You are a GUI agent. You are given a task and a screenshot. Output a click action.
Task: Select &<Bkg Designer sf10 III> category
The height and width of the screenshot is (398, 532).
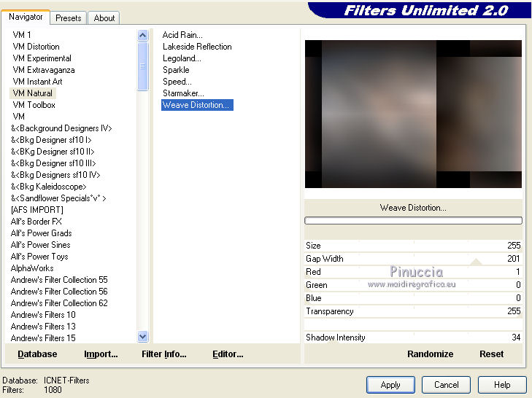point(53,163)
